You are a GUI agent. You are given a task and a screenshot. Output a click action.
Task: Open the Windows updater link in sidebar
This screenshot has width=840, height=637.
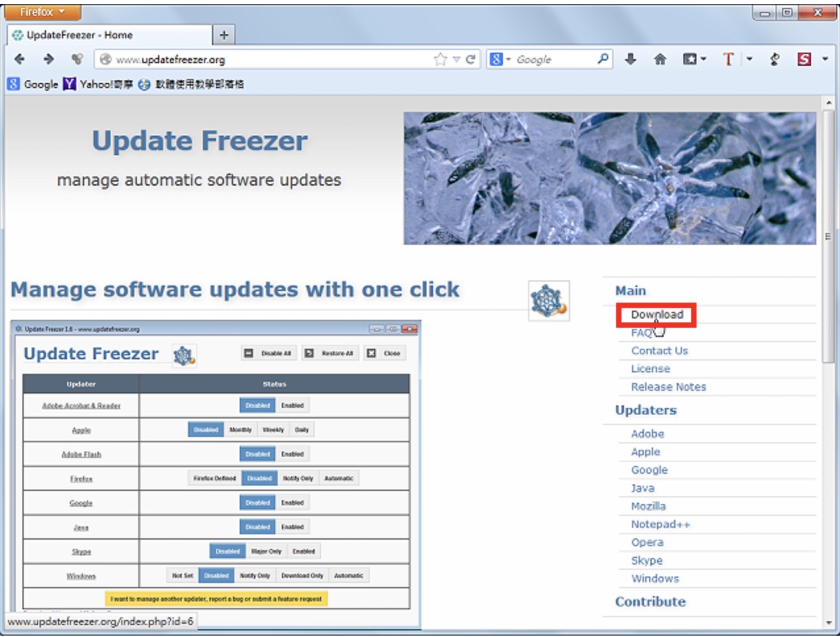point(655,578)
